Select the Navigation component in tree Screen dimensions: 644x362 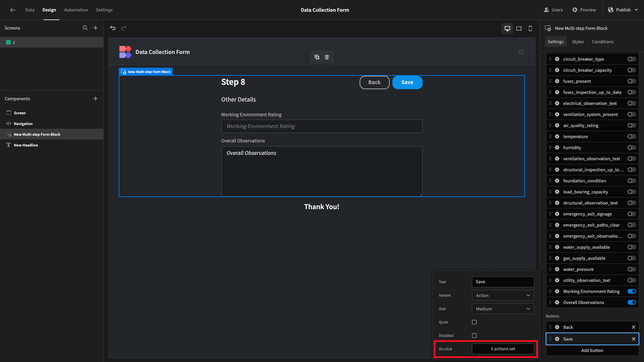[23, 124]
